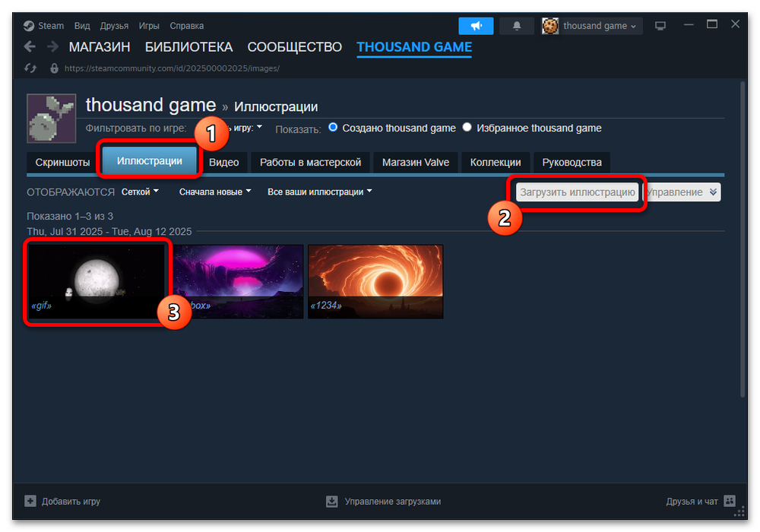Open the friends list icon in footer

pos(730,501)
